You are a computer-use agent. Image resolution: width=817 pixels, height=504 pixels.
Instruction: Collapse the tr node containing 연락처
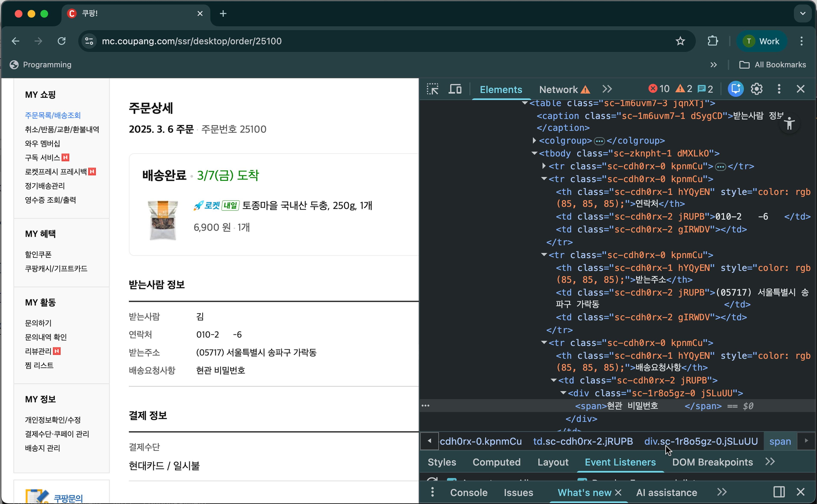click(x=544, y=179)
